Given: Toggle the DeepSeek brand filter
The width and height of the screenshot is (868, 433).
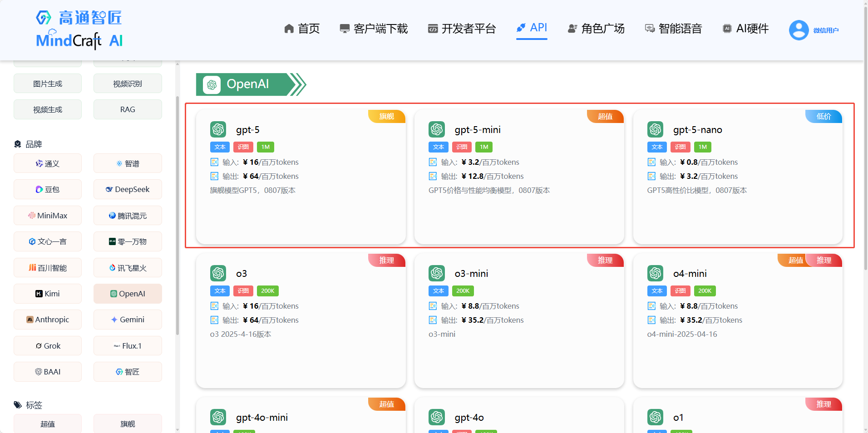Looking at the screenshot, I should coord(128,189).
